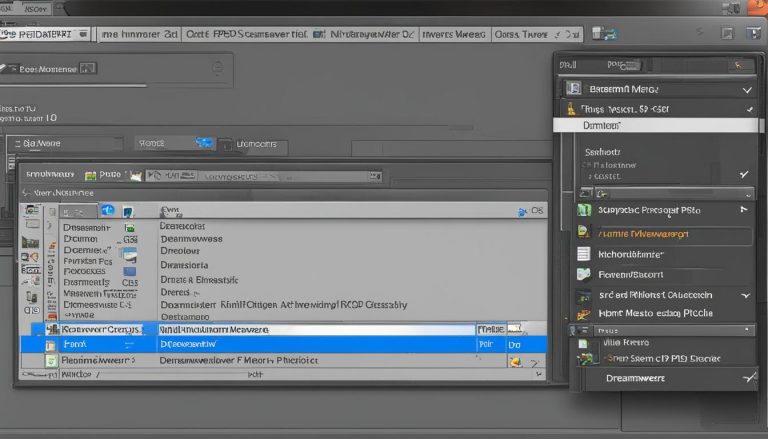Open the 'Rtoncc' combo box
Image resolution: width=768 pixels, height=439 pixels.
174,143
